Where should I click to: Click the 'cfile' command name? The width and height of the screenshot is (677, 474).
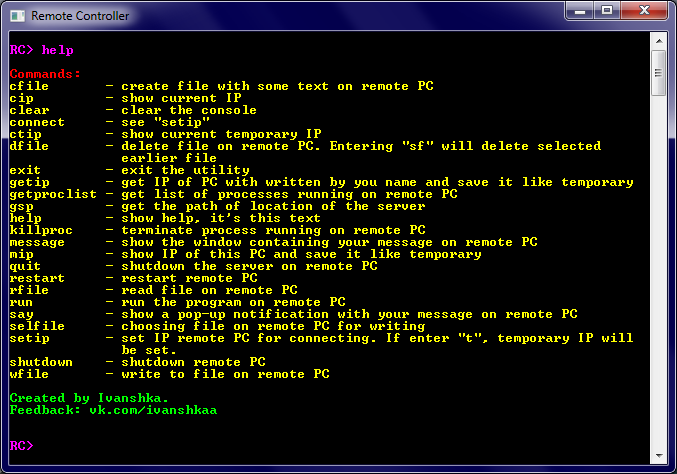pos(29,86)
